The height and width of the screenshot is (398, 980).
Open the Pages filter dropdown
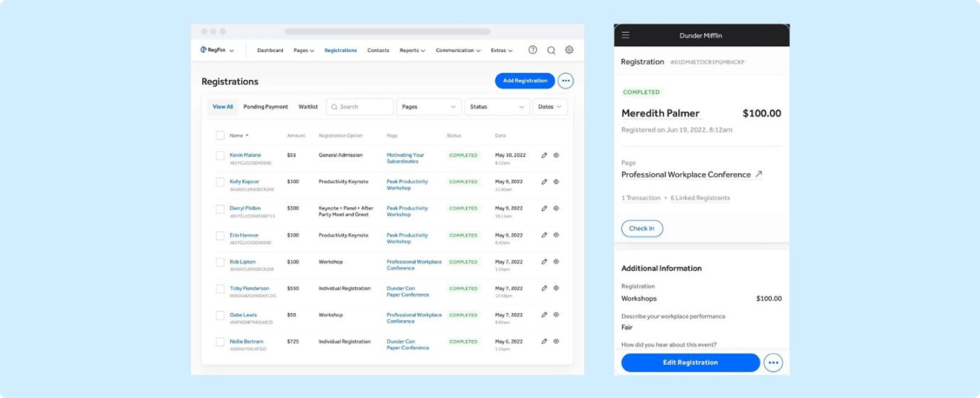429,106
